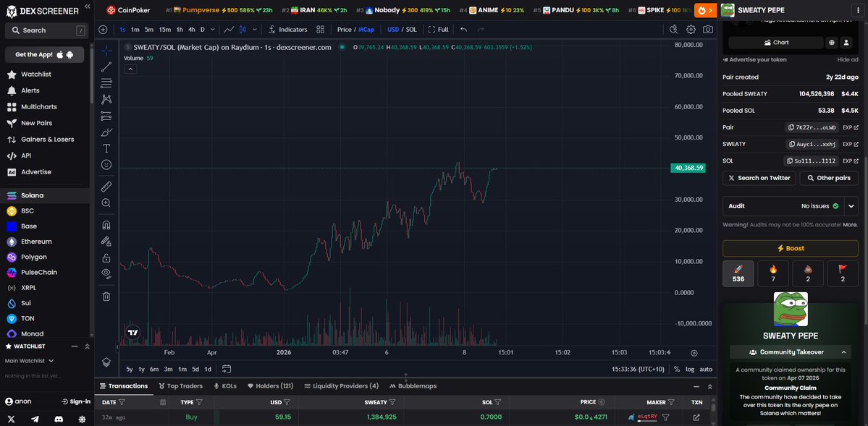Take a chart snapshot with camera icon
Viewport: 868px width, 426px height.
[x=708, y=30]
